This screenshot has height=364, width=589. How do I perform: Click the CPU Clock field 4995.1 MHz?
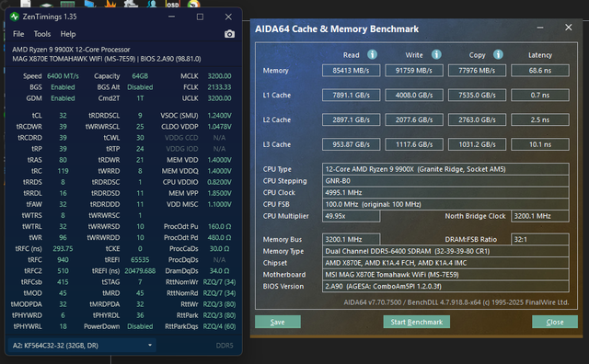pos(445,192)
